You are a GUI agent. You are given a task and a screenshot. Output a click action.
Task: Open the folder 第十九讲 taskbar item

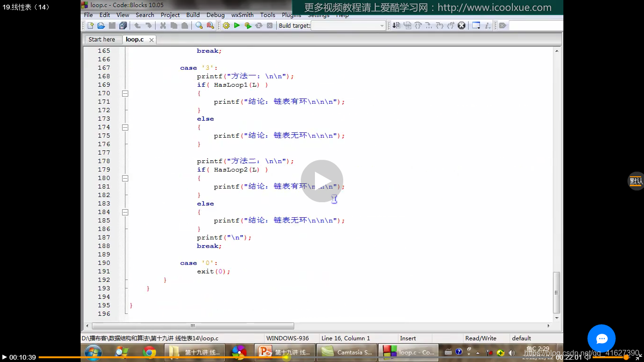click(194, 352)
